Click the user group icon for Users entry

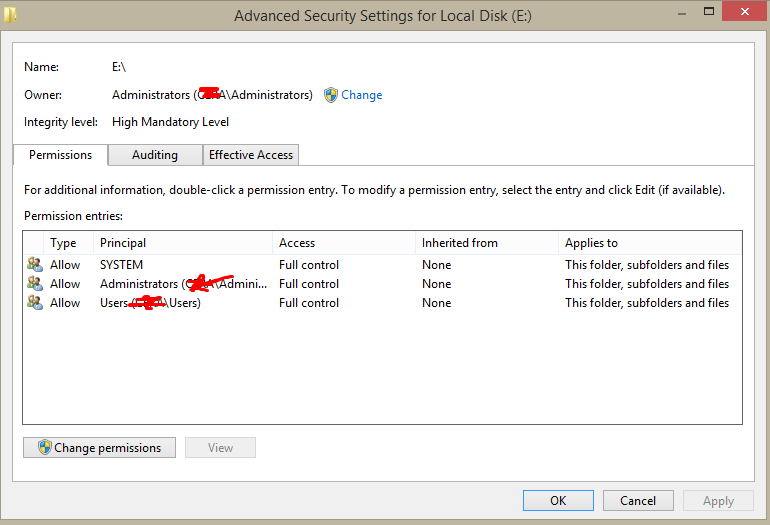(35, 303)
